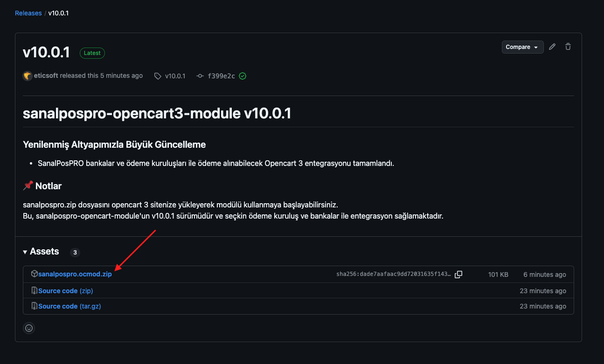
Task: Click the 101 KB file size
Action: 498,275
